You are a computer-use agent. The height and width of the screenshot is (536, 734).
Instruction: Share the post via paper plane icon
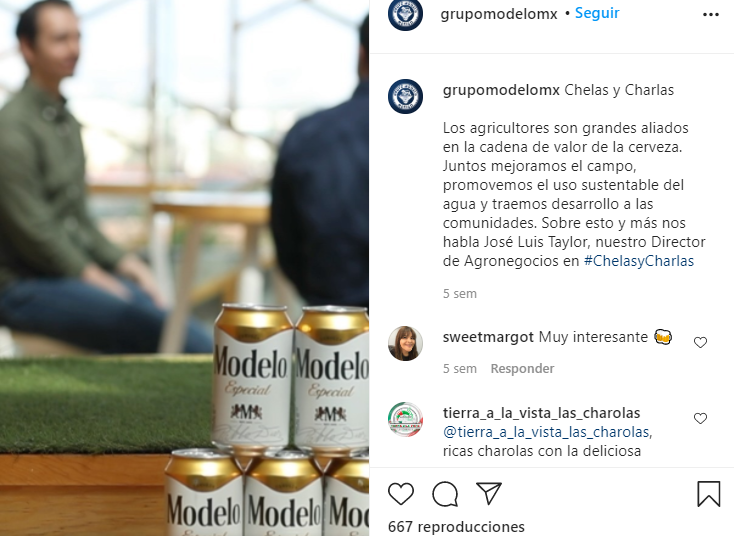(489, 493)
